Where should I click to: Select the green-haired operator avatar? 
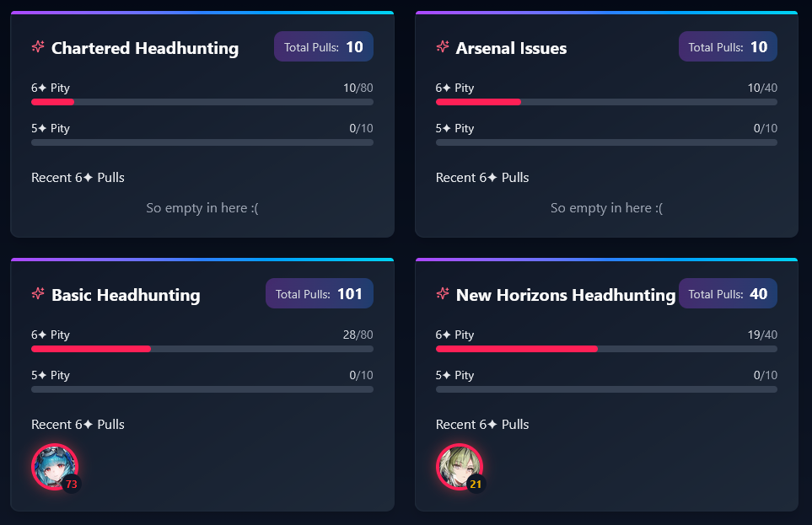pos(460,467)
